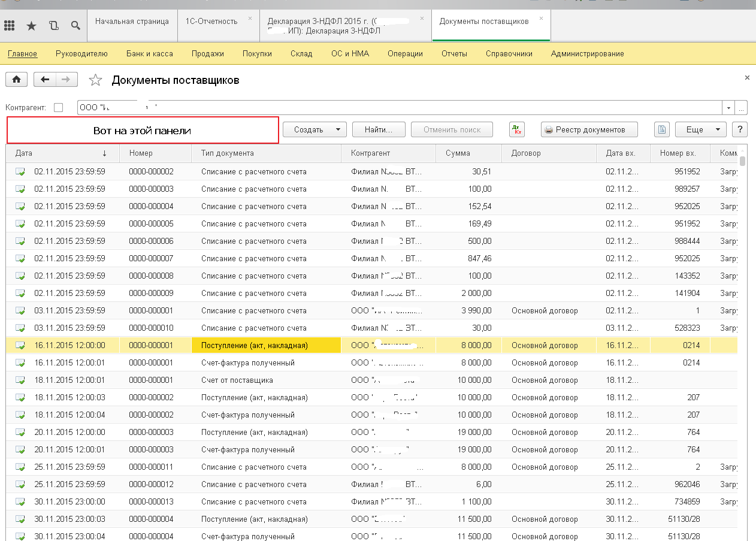Print Реестр документов
Image resolution: width=756 pixels, height=541 pixels.
[589, 129]
